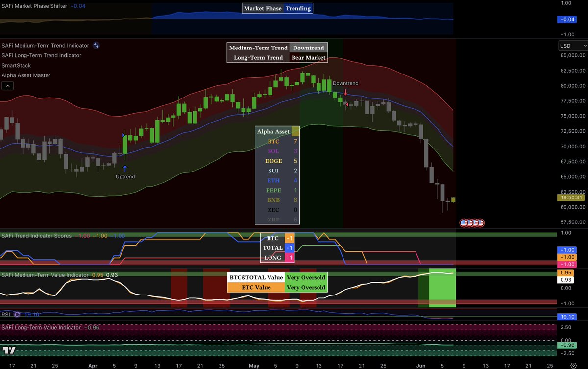Click the LONG row in the scores table
The height and width of the screenshot is (369, 588).
(x=277, y=258)
